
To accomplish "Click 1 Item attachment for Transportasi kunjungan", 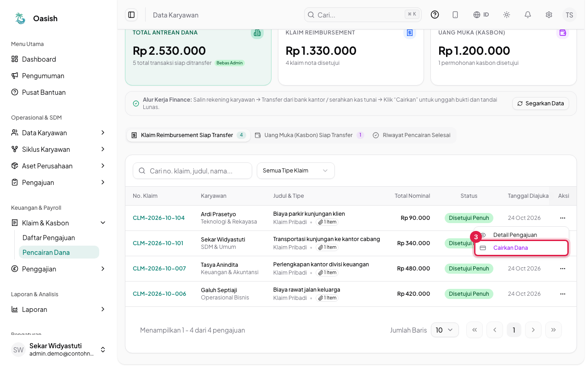I will click(327, 247).
